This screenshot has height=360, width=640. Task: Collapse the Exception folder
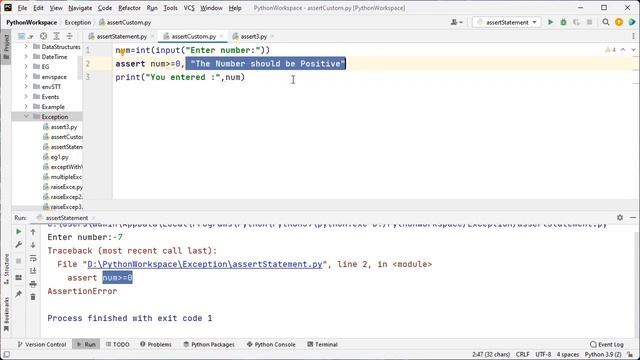pyautogui.click(x=26, y=117)
